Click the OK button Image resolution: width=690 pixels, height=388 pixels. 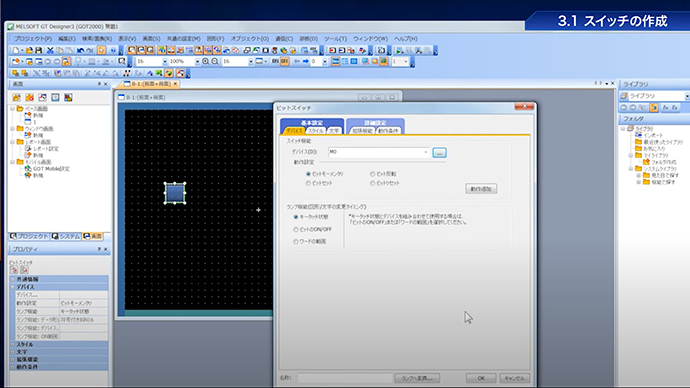(481, 378)
